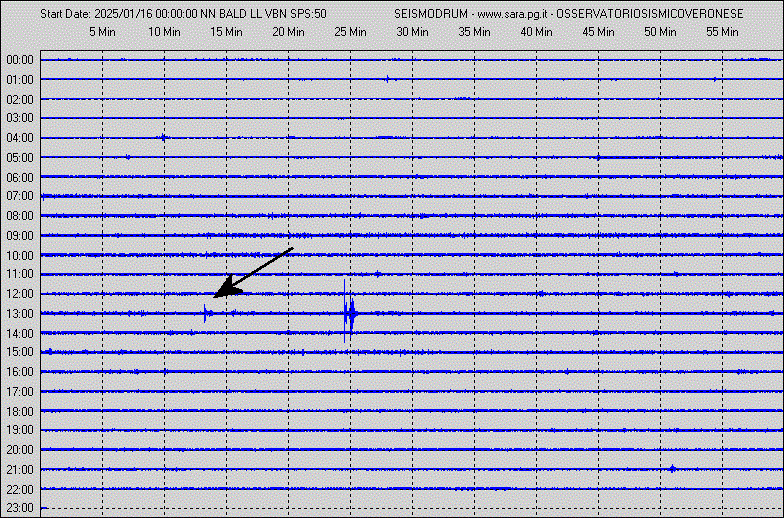Click the 20 Min column header
Viewport: 784px width, 518px height.
tap(288, 32)
